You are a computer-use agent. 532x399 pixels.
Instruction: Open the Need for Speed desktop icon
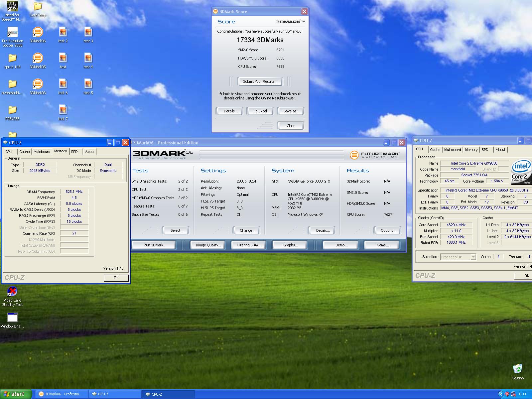12,11
